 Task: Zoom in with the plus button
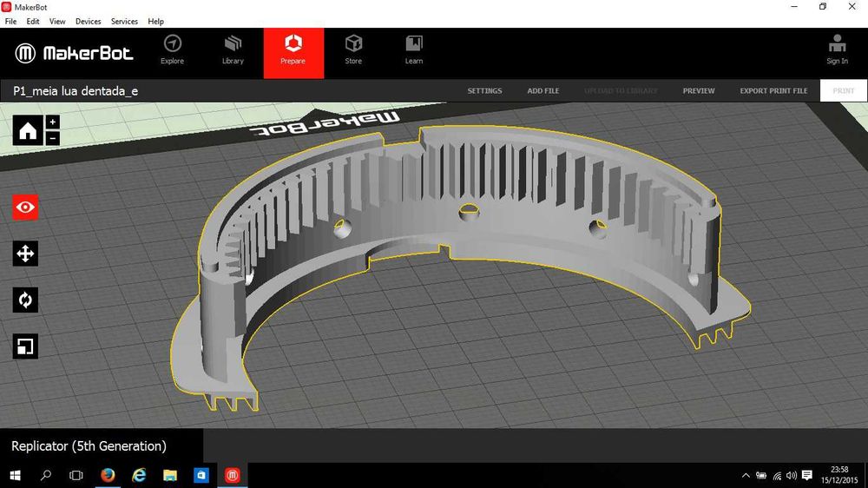[53, 122]
